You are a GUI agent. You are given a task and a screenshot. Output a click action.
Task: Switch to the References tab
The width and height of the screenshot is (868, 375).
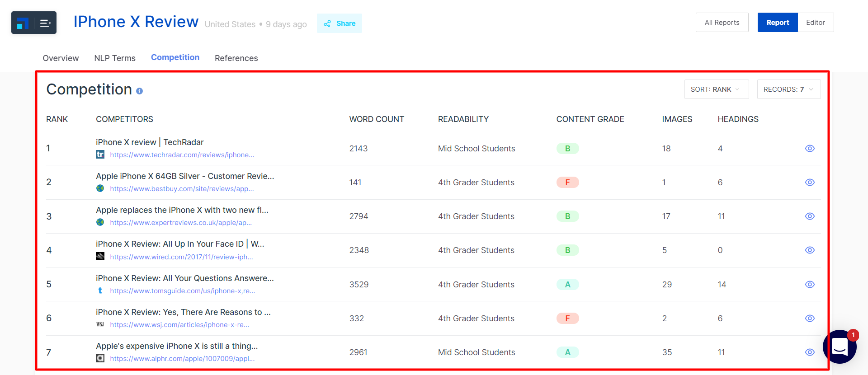click(236, 58)
